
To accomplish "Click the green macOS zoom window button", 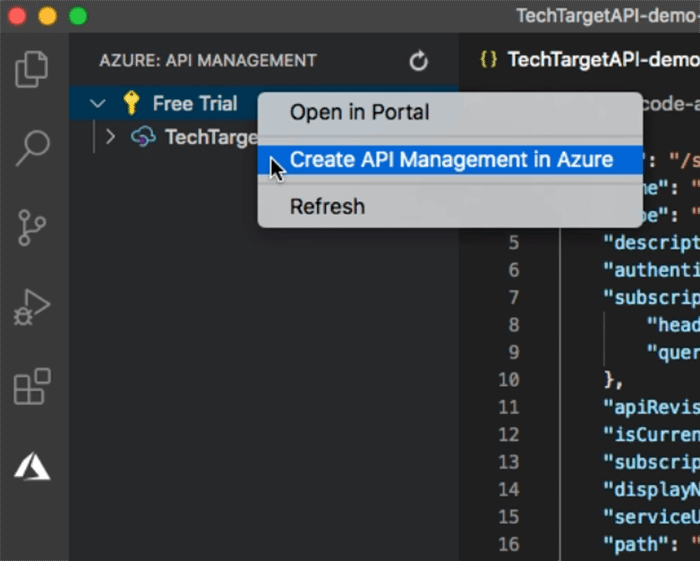I will 78,16.
